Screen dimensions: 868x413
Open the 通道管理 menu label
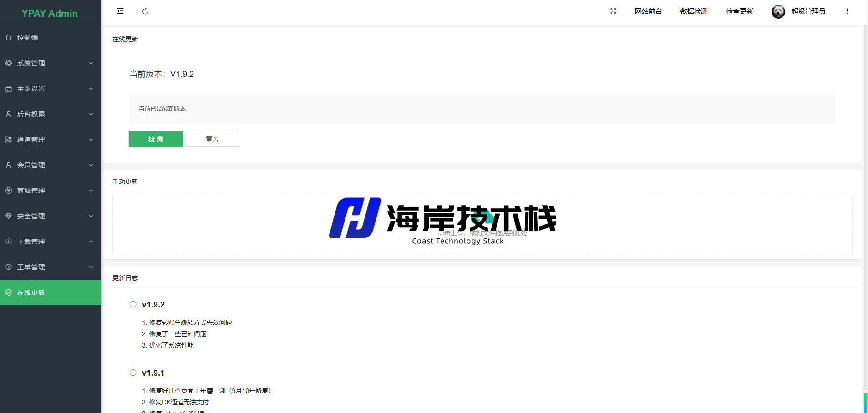point(31,140)
